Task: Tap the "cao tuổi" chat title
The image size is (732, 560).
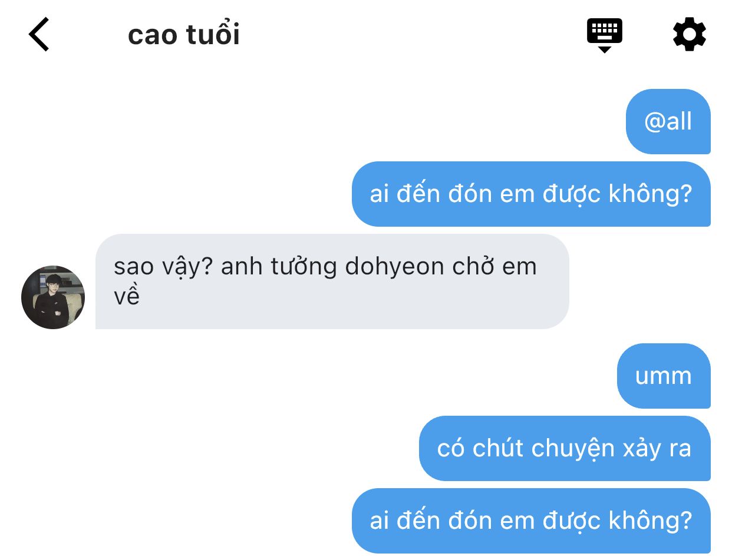Action: coord(184,35)
